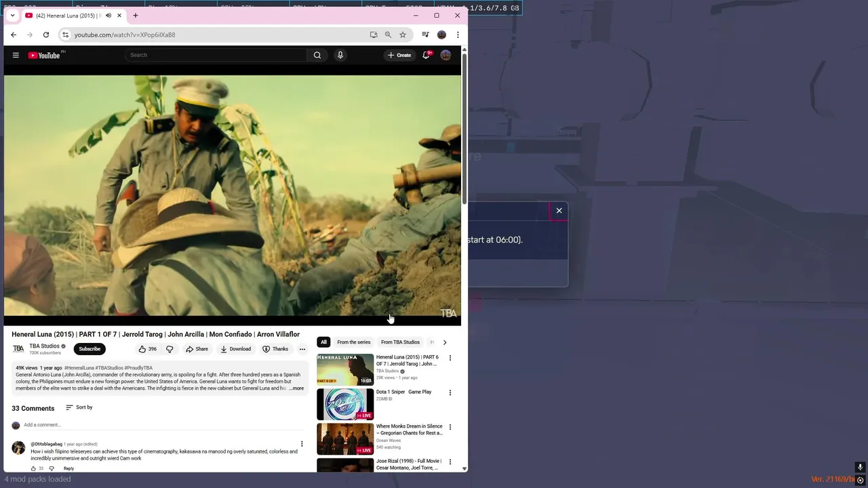
Task: Like the Heneral Luna video
Action: coord(148,349)
